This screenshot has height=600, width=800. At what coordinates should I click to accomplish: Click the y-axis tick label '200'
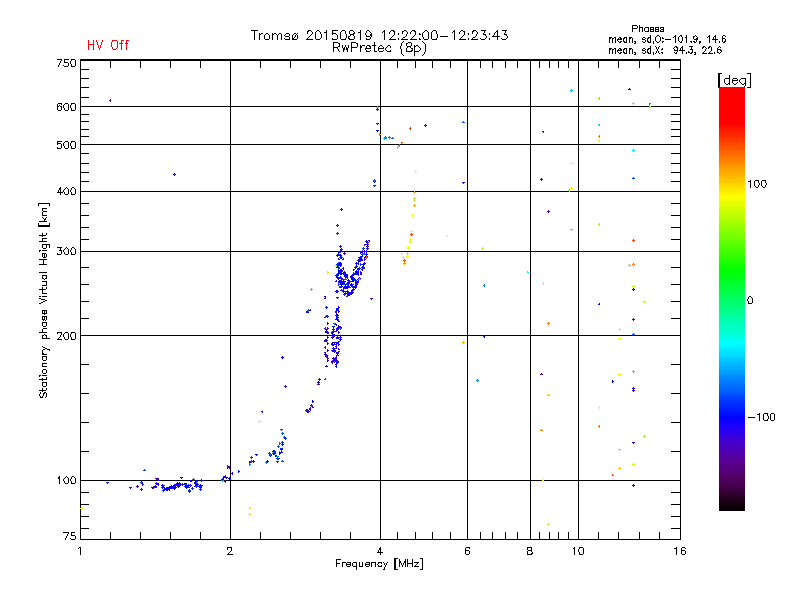pos(66,336)
